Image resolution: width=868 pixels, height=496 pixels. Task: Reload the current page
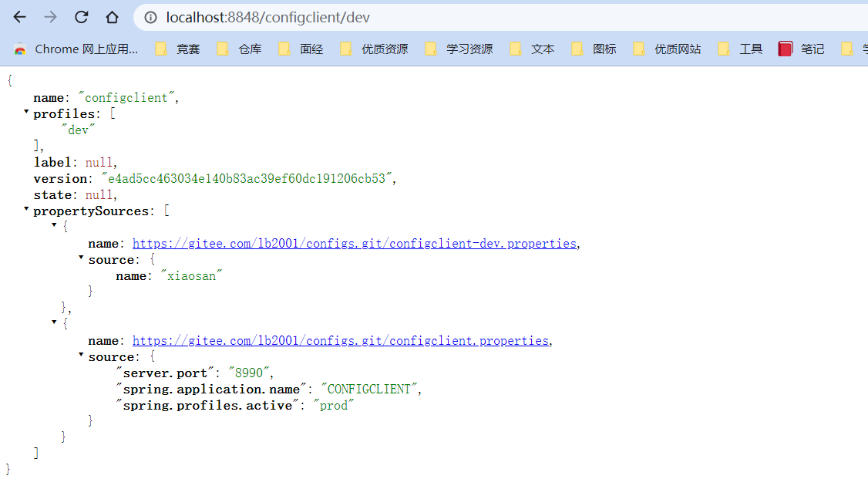tap(82, 17)
